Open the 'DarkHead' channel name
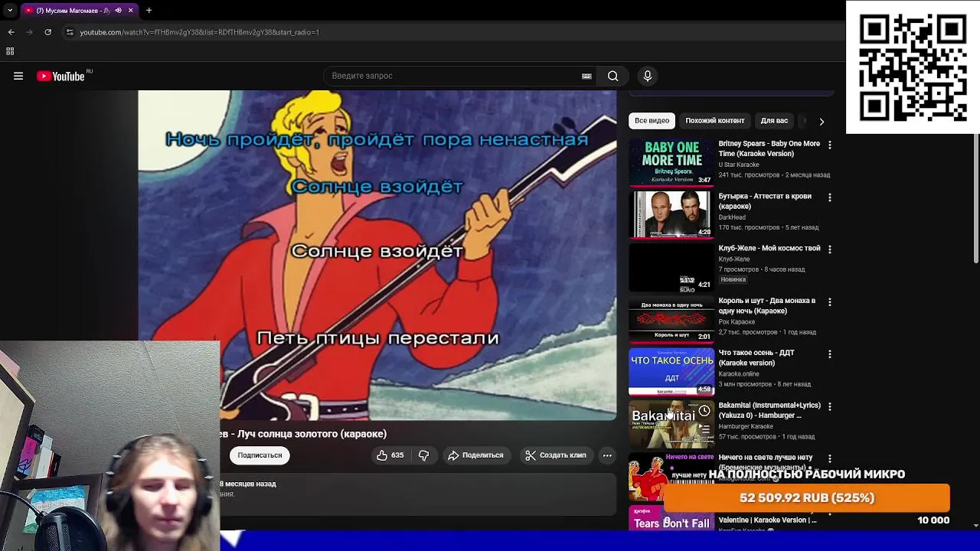The image size is (980, 551). [732, 217]
